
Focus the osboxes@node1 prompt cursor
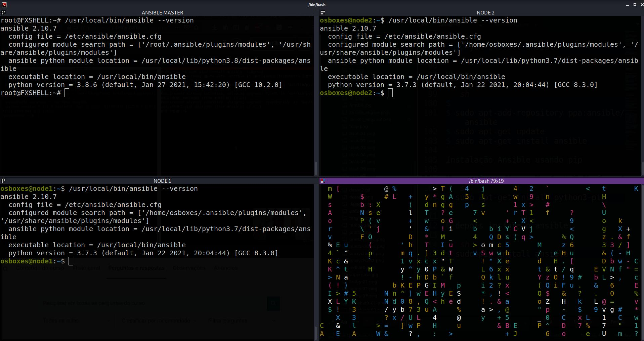[x=71, y=261]
